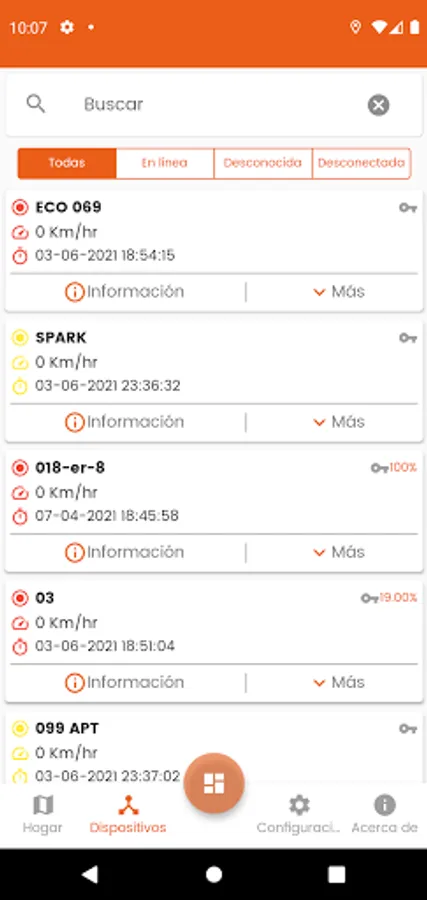The height and width of the screenshot is (900, 427).
Task: Filter devices by En linea
Action: click(165, 163)
